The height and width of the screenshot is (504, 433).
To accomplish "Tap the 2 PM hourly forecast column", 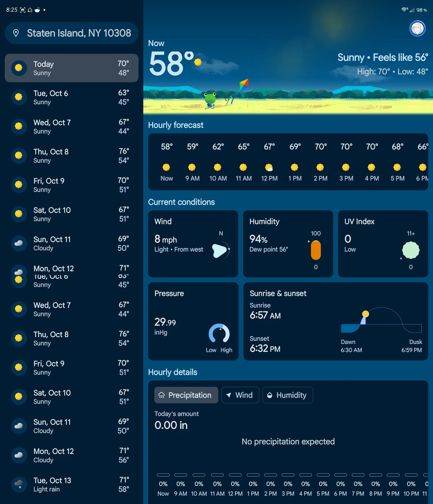I will click(320, 162).
